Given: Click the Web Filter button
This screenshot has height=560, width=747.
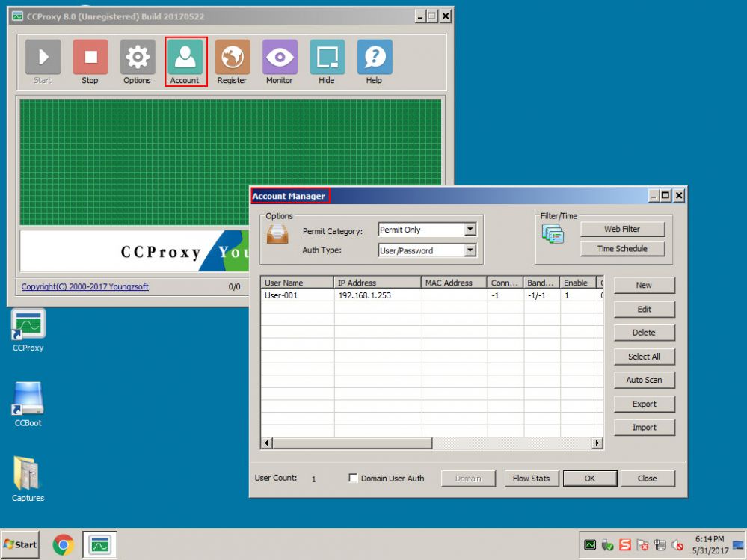Looking at the screenshot, I should (x=622, y=229).
